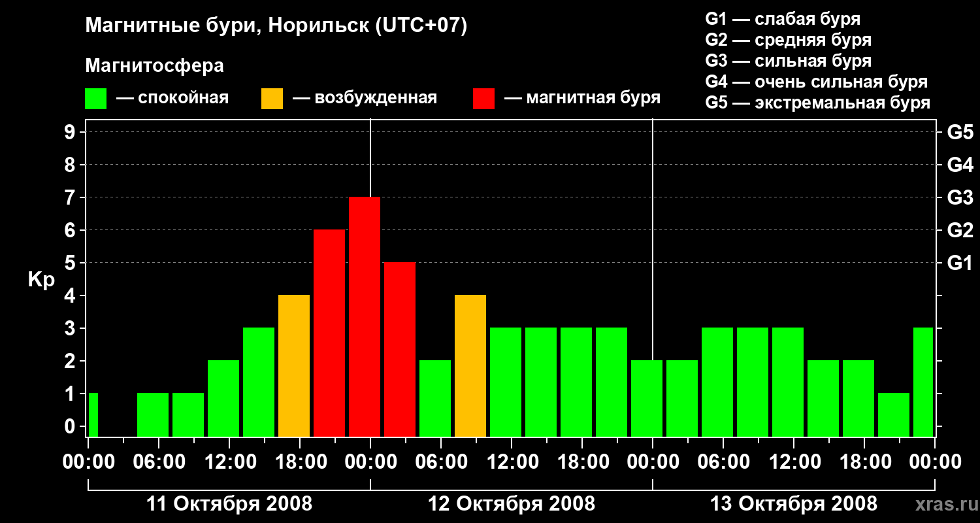Select the orange Kp 4 bar on 12 October
The height and width of the screenshot is (523, 980).
click(470, 365)
